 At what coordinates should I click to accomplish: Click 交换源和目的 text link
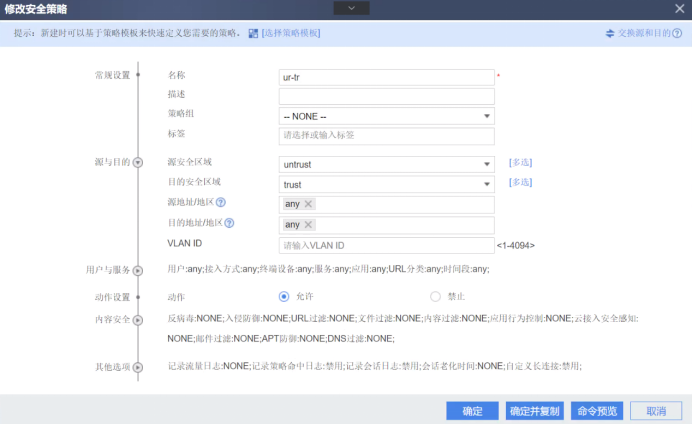644,33
